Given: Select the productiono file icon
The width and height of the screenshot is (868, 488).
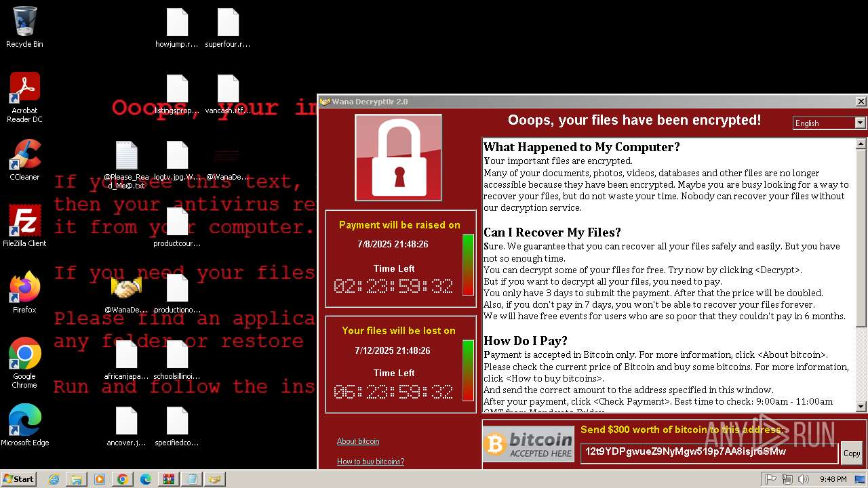Looking at the screenshot, I should click(x=177, y=294).
